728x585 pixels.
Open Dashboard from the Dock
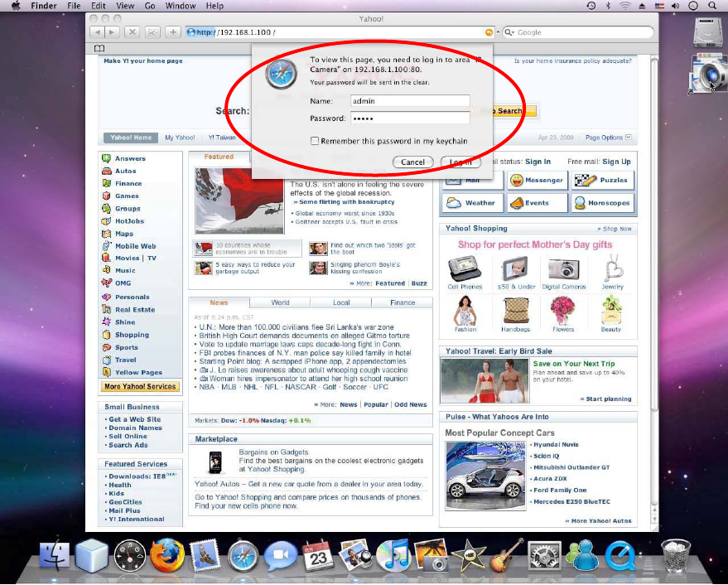(129, 556)
